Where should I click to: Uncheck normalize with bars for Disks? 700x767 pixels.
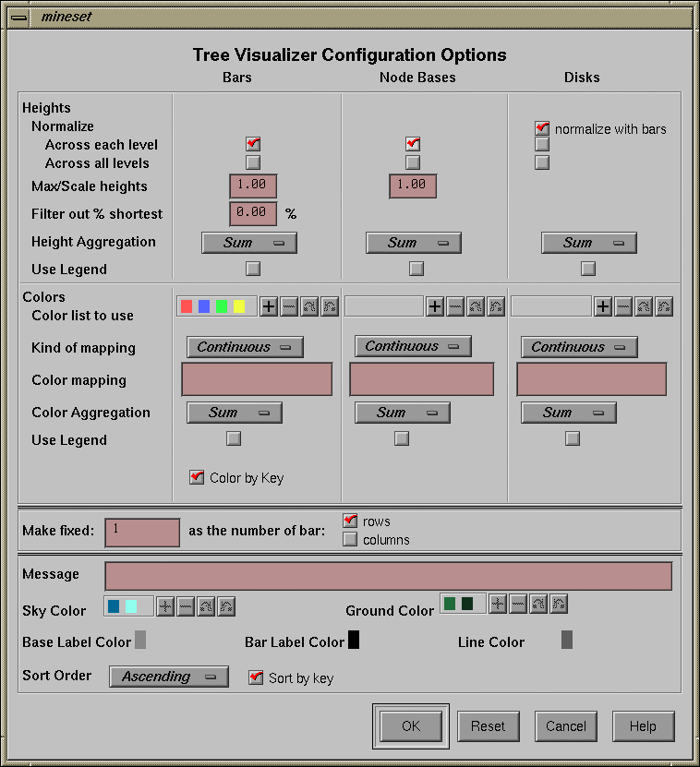pos(542,128)
